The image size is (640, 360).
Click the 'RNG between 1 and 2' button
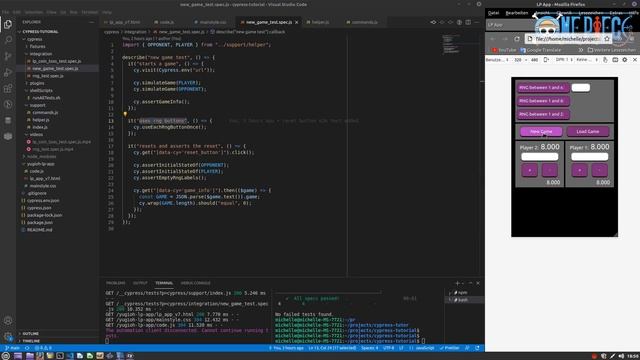coord(543,114)
